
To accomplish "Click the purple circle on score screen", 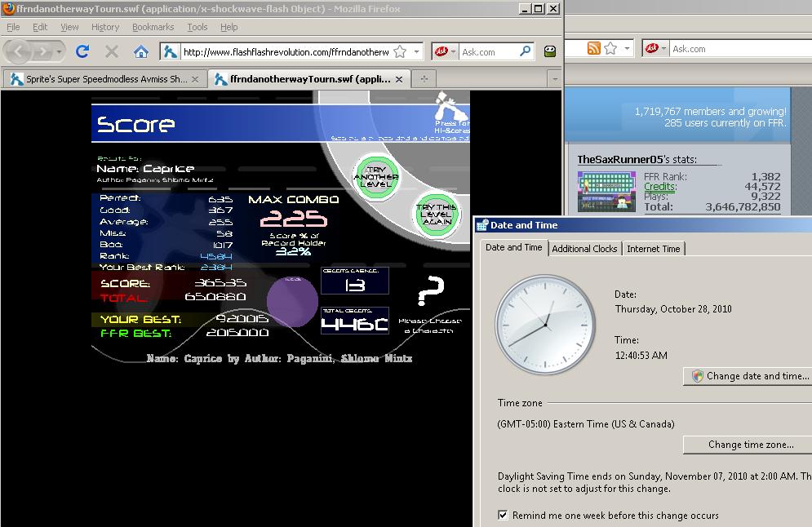I will pos(293,302).
